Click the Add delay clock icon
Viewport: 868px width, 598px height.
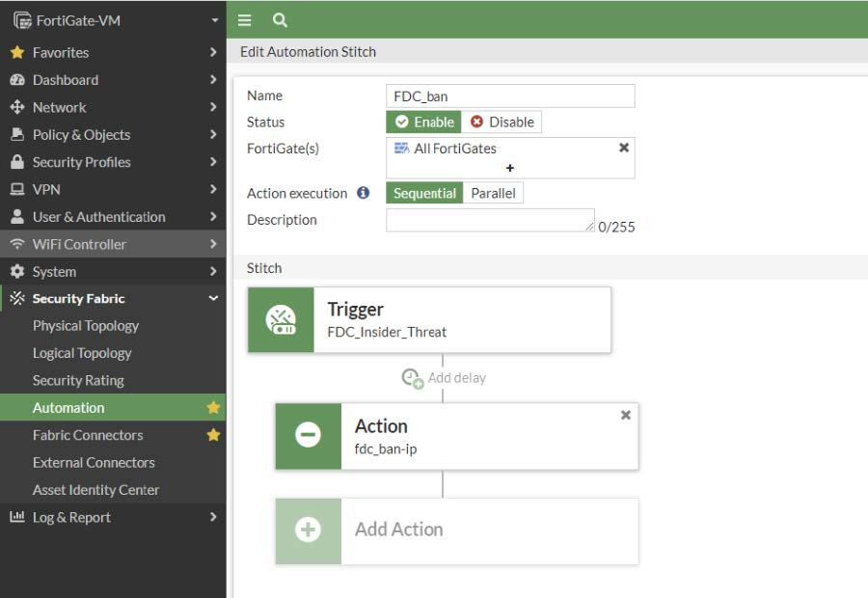[x=412, y=379]
